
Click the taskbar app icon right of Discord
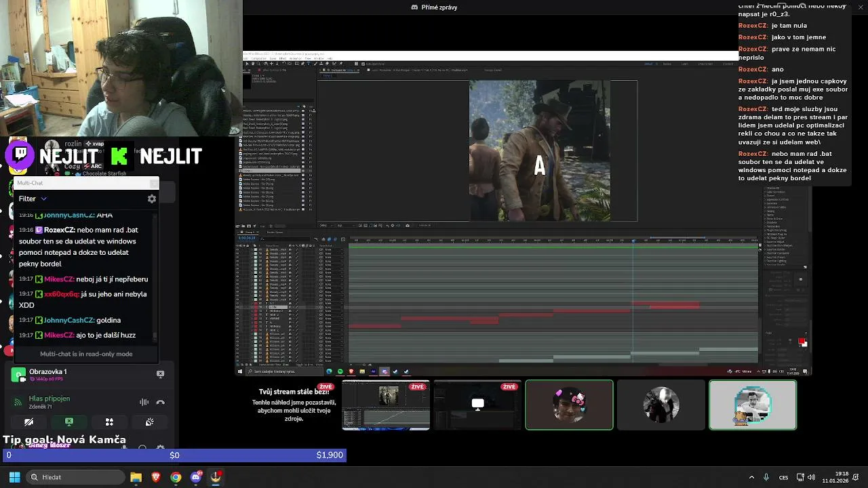click(x=216, y=477)
